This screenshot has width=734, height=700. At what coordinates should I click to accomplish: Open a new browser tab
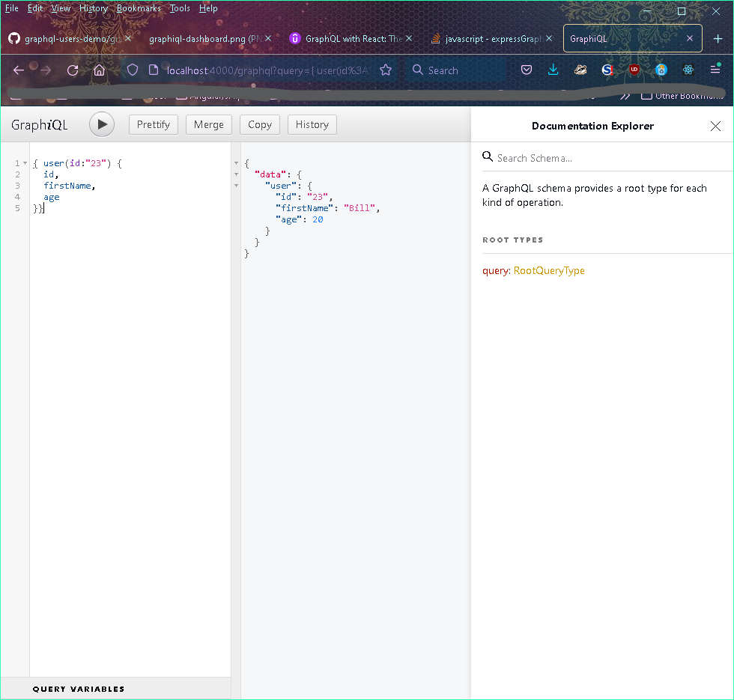[718, 39]
